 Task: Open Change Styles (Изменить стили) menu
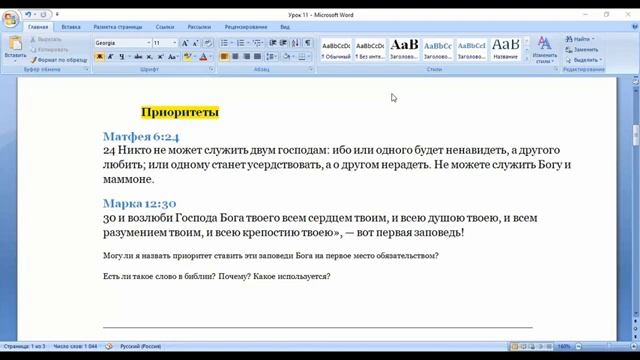click(x=544, y=50)
